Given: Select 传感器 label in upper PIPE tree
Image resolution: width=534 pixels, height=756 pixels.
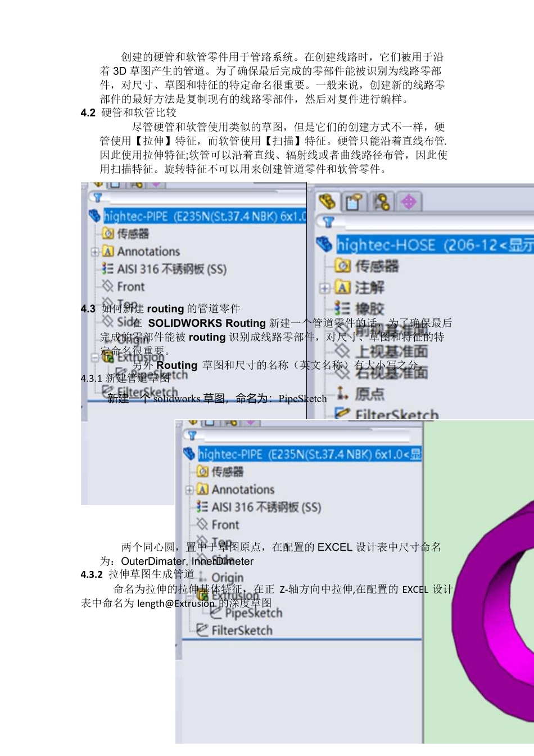Looking at the screenshot, I should [x=133, y=233].
